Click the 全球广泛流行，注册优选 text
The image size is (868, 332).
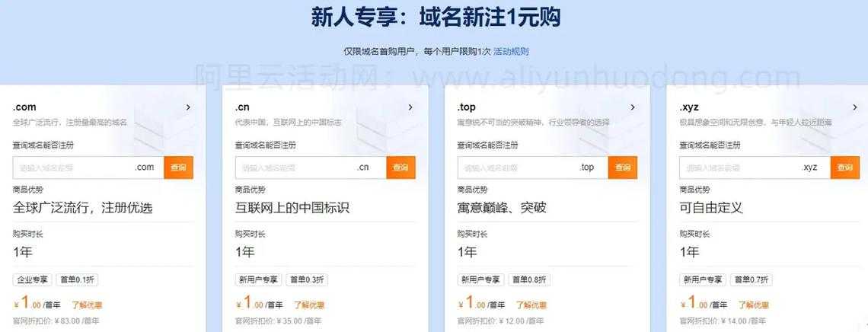coord(82,208)
